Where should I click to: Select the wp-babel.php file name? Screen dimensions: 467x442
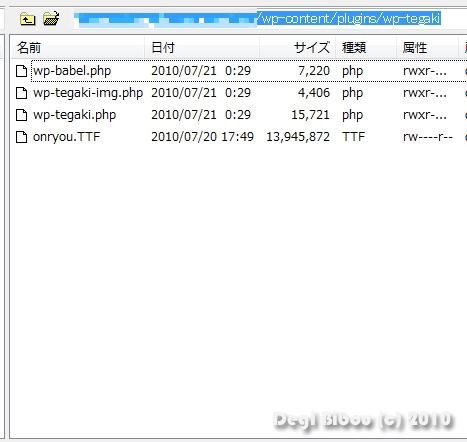tap(72, 71)
